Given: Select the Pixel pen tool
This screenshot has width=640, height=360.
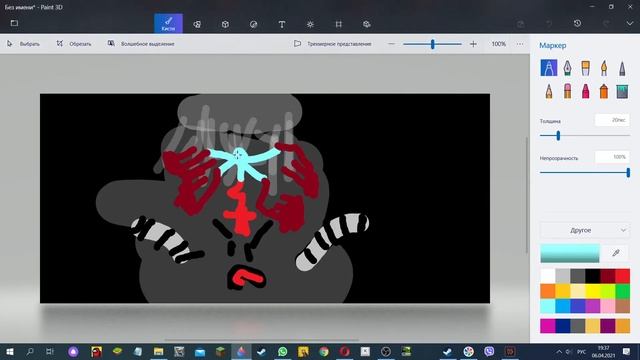Looking at the screenshot, I should 622,68.
